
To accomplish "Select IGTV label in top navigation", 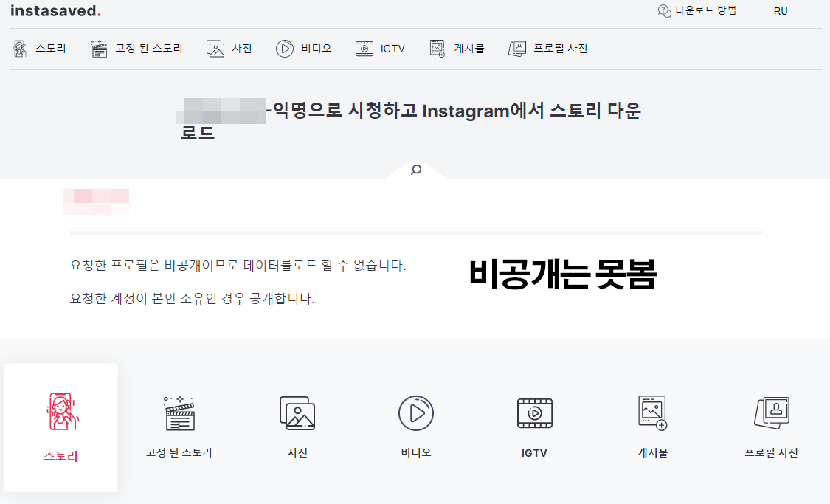I will pyautogui.click(x=392, y=49).
